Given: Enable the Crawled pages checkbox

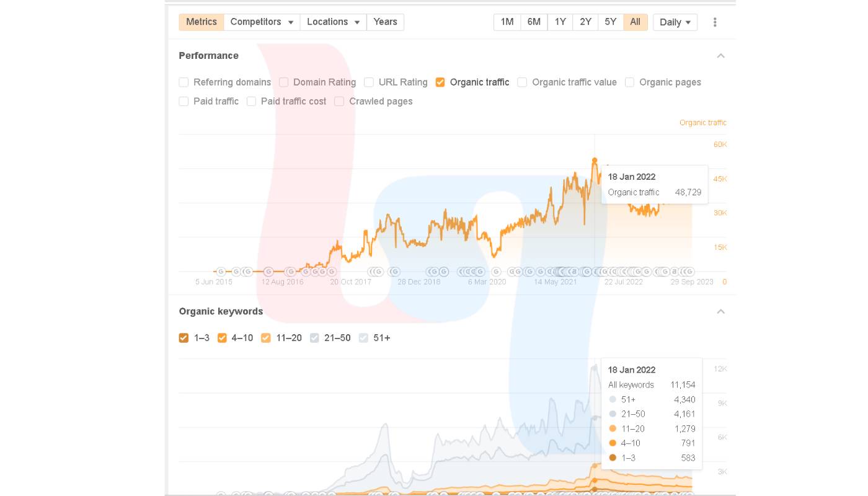Looking at the screenshot, I should click(339, 101).
